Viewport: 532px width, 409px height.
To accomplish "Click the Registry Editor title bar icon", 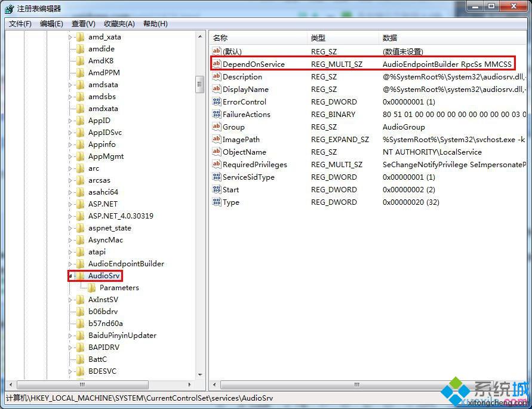I will (x=10, y=9).
